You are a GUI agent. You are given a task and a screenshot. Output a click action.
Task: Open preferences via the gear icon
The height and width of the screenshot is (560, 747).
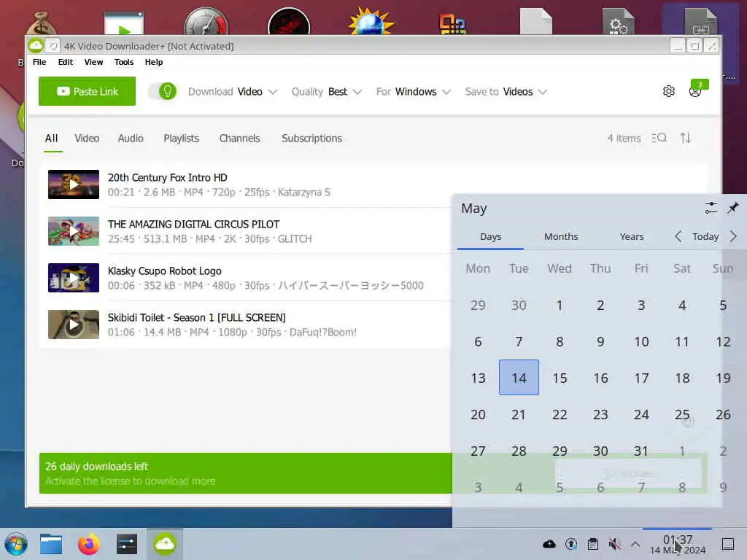click(x=669, y=91)
